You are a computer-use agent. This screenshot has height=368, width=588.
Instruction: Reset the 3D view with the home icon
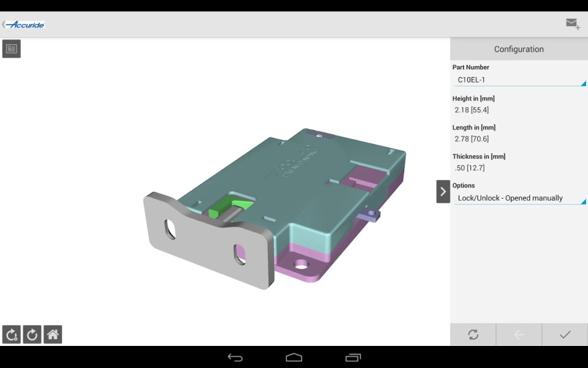53,335
